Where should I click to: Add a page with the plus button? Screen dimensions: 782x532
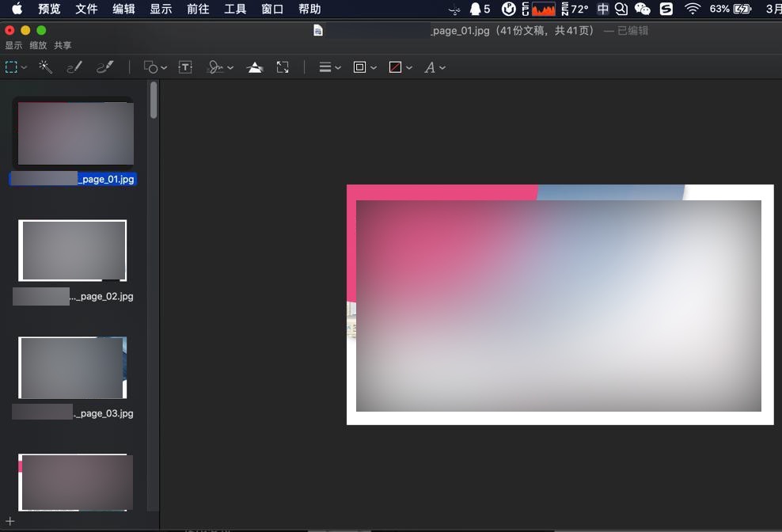coord(9,521)
